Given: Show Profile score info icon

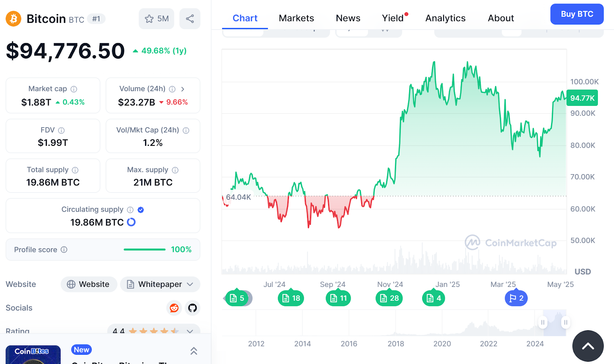Looking at the screenshot, I should tap(64, 250).
